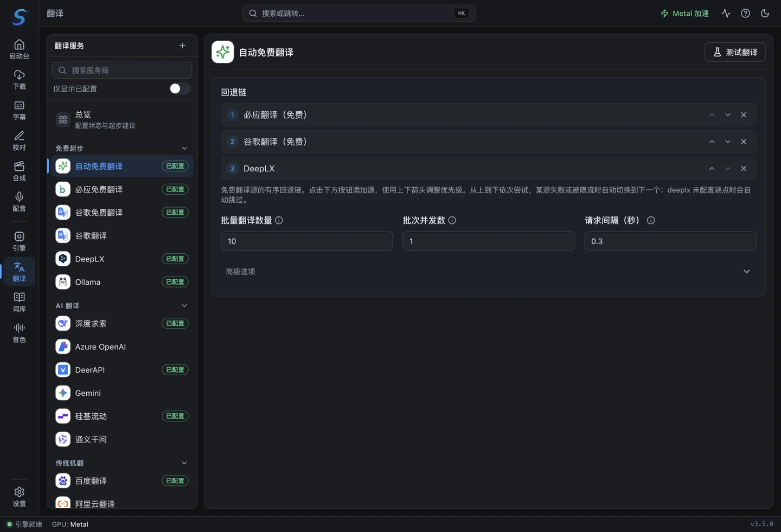This screenshot has width=781, height=532.
Task: Move 谷歌翻译（免费） down in the chain
Action: 727,142
